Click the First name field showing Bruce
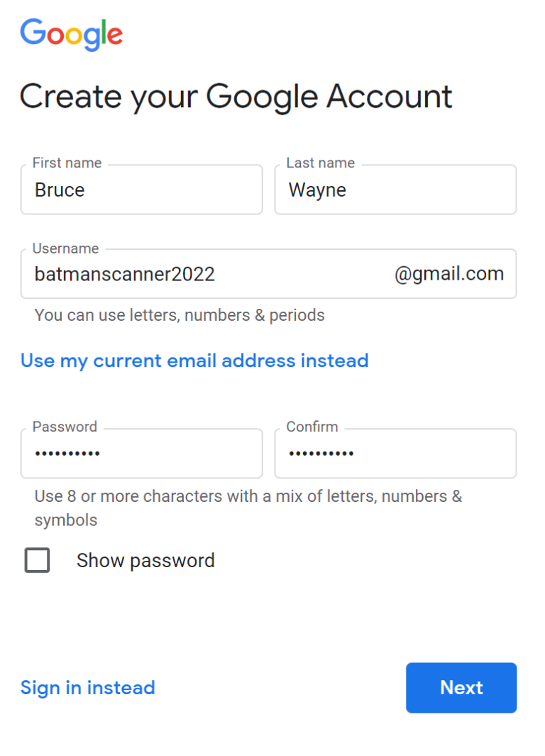Viewport: 545px width, 756px height. 141,190
